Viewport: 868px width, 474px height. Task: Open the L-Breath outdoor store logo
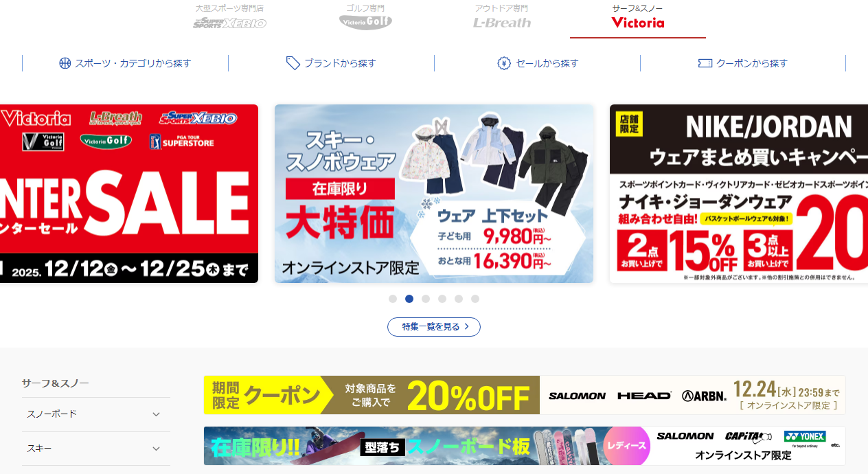point(502,23)
